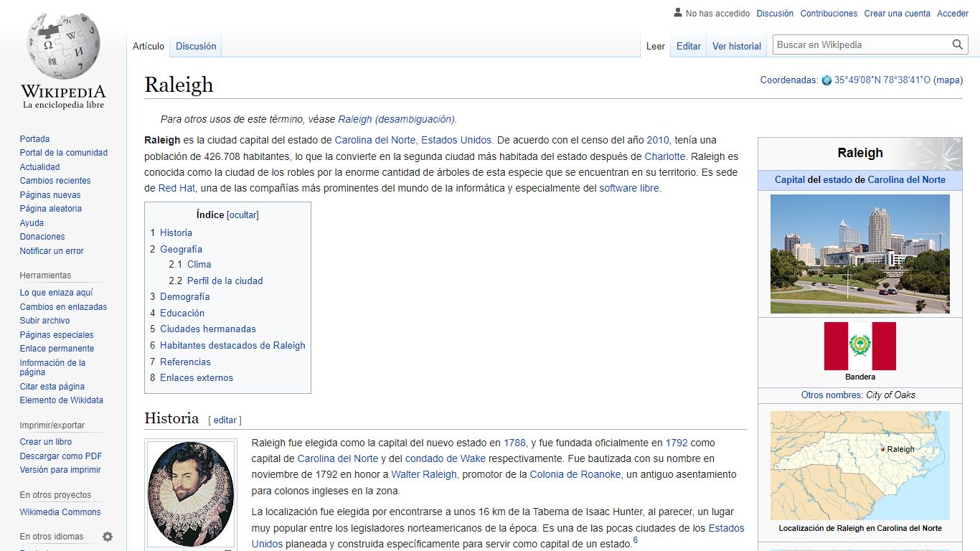Image resolution: width=980 pixels, height=551 pixels.
Task: Open Información de la página
Action: (52, 367)
